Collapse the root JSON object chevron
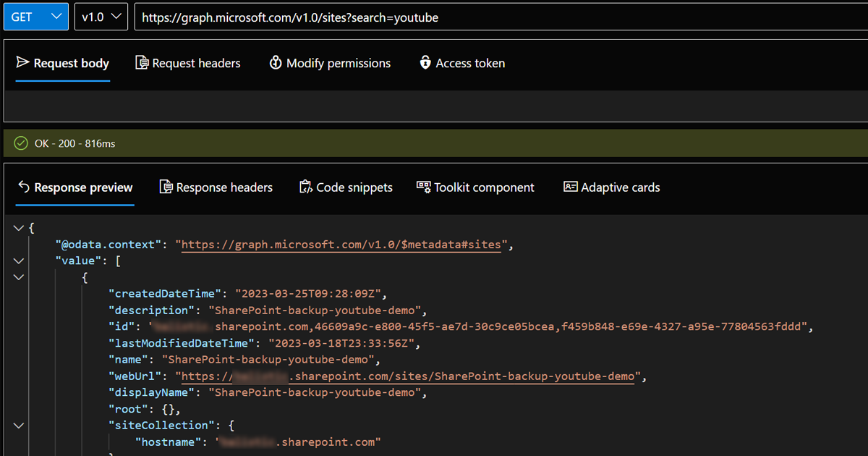The image size is (868, 456). tap(19, 228)
